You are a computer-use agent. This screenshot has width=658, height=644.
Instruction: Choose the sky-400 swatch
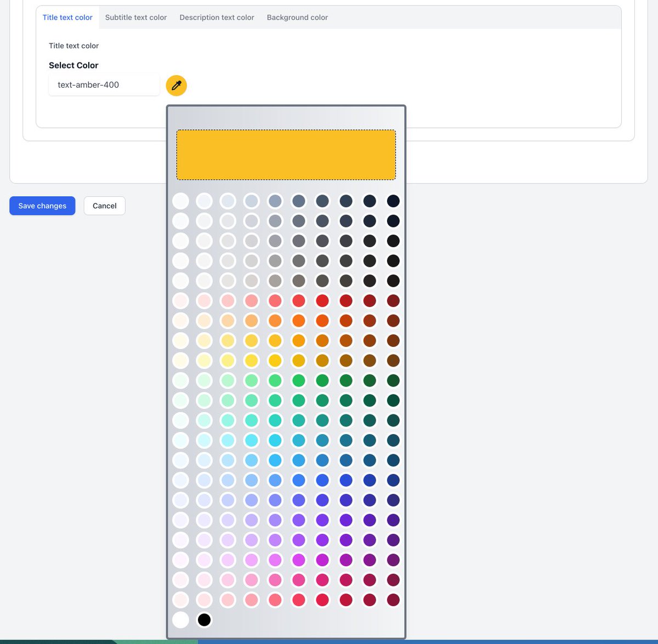(275, 460)
